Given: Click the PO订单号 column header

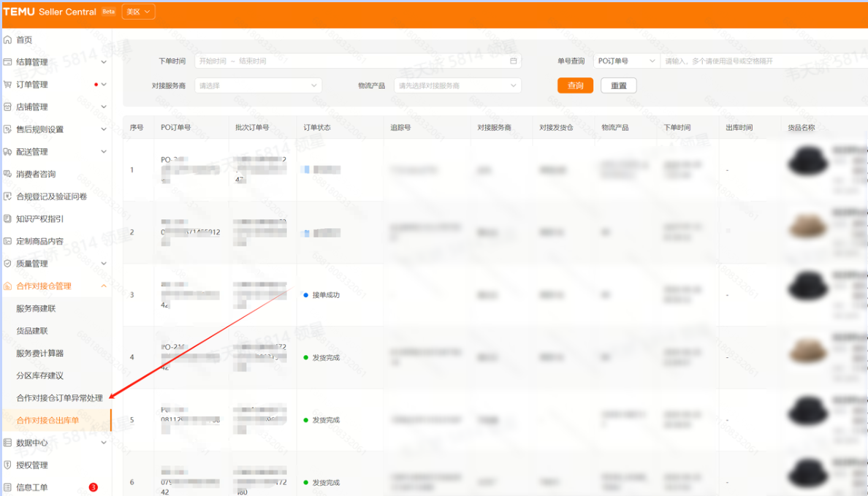Looking at the screenshot, I should tap(176, 127).
